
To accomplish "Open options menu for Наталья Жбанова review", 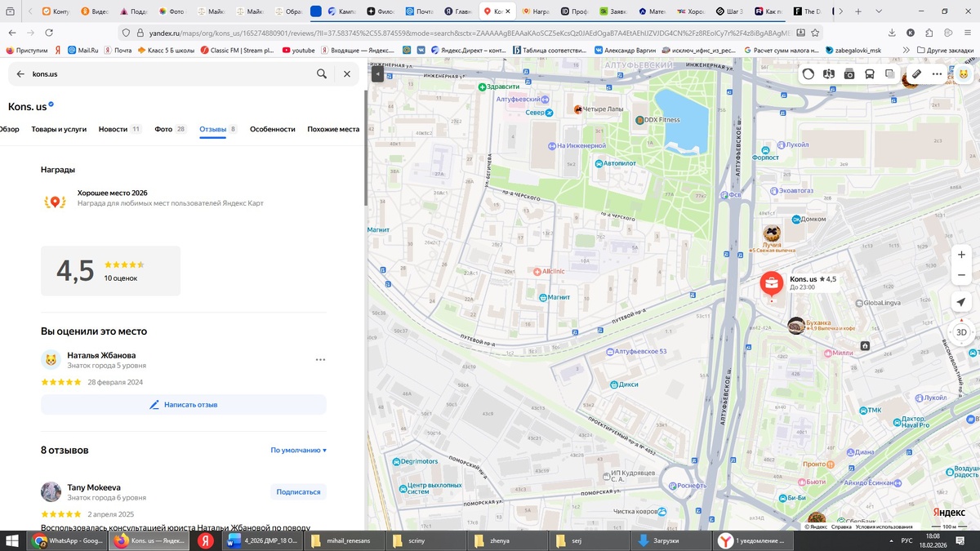I will click(x=320, y=359).
